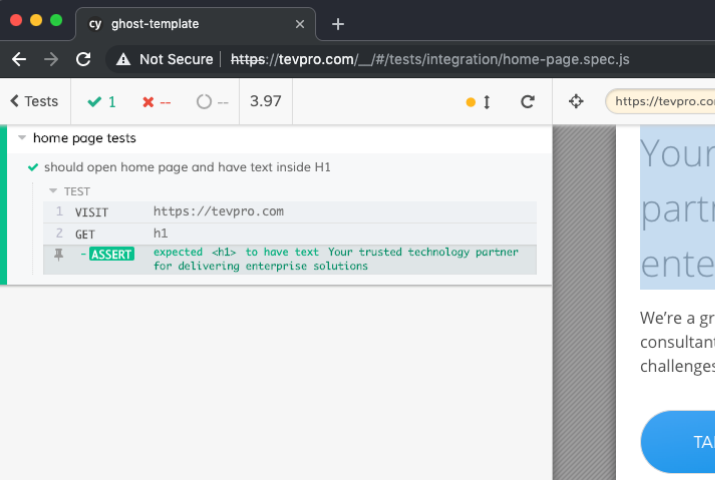
Task: Reload the browser page
Action: click(84, 59)
